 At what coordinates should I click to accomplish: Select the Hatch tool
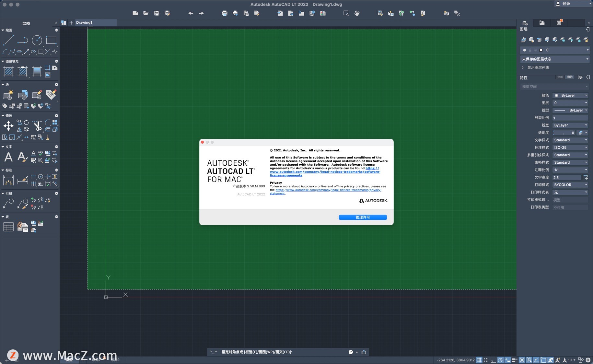(8, 71)
